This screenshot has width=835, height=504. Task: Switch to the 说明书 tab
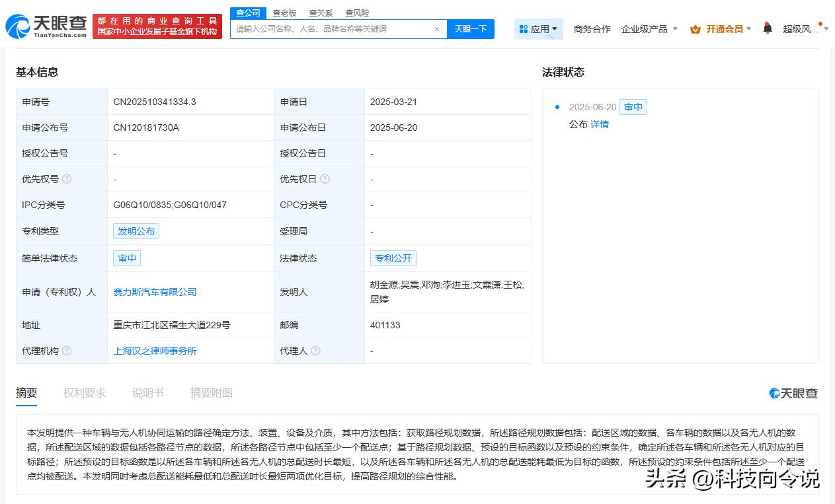coord(148,392)
